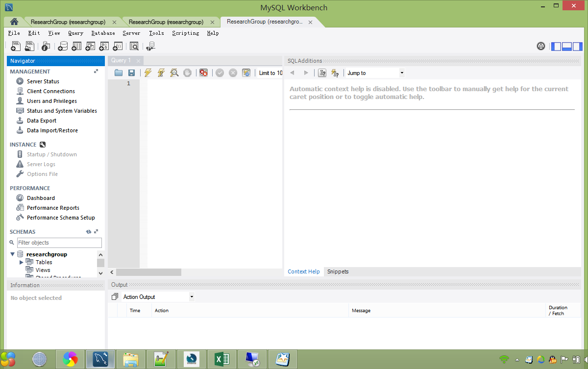Select the first ResearchGroup connection tab
Viewport: 588px width, 369px height.
click(68, 22)
